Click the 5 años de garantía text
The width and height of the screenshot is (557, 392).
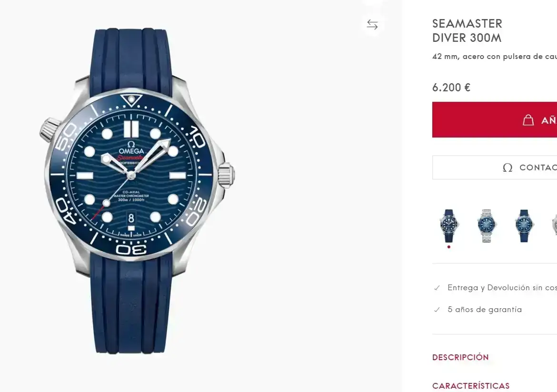[485, 310]
